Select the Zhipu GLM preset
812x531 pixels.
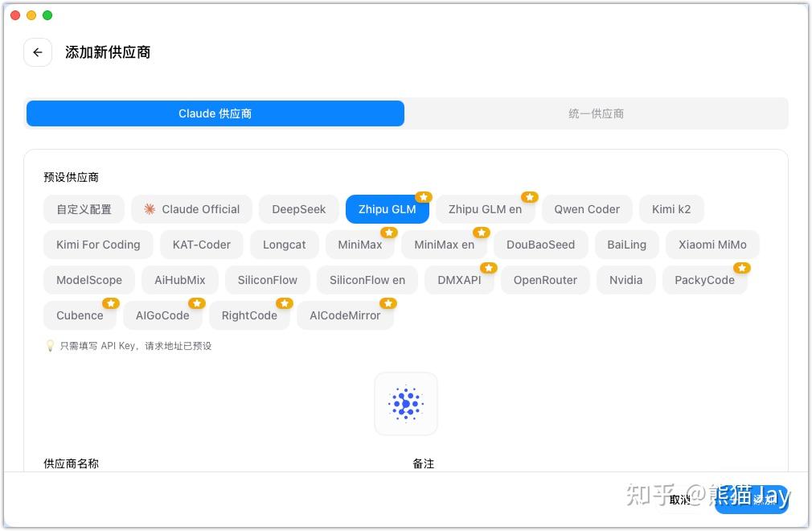388,209
